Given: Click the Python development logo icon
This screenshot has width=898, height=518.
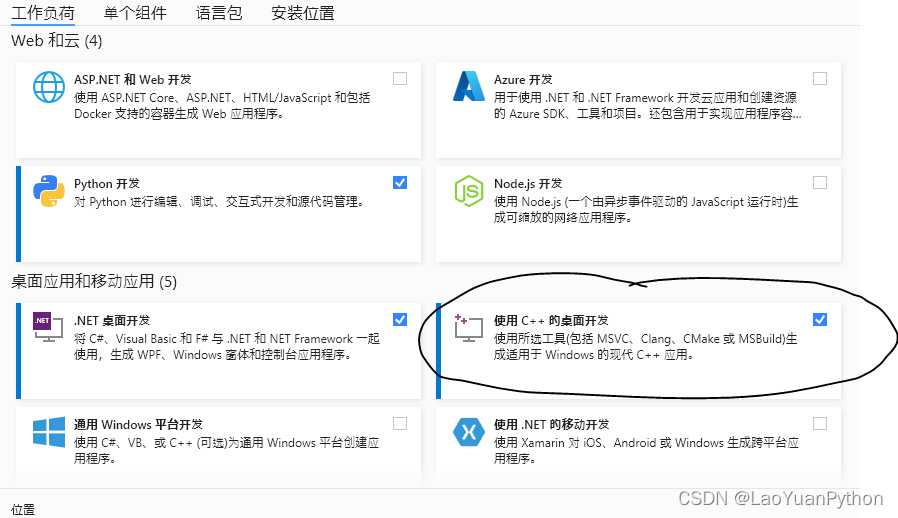Looking at the screenshot, I should [49, 191].
